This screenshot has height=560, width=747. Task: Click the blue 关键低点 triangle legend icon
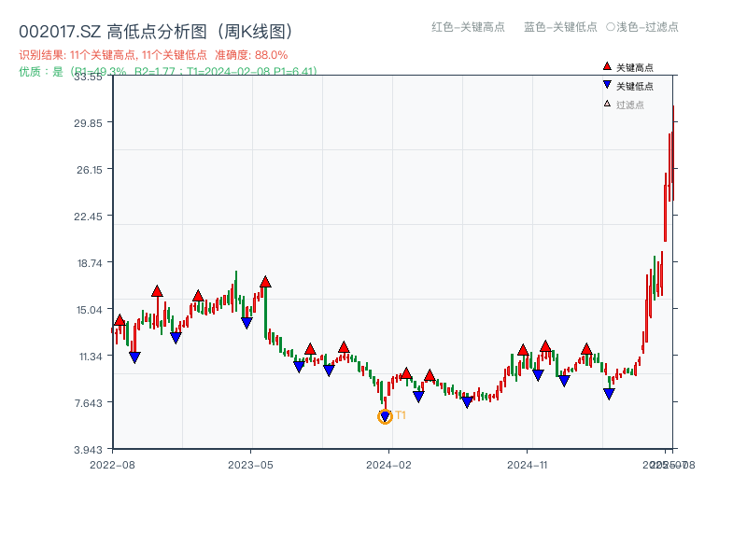point(607,85)
